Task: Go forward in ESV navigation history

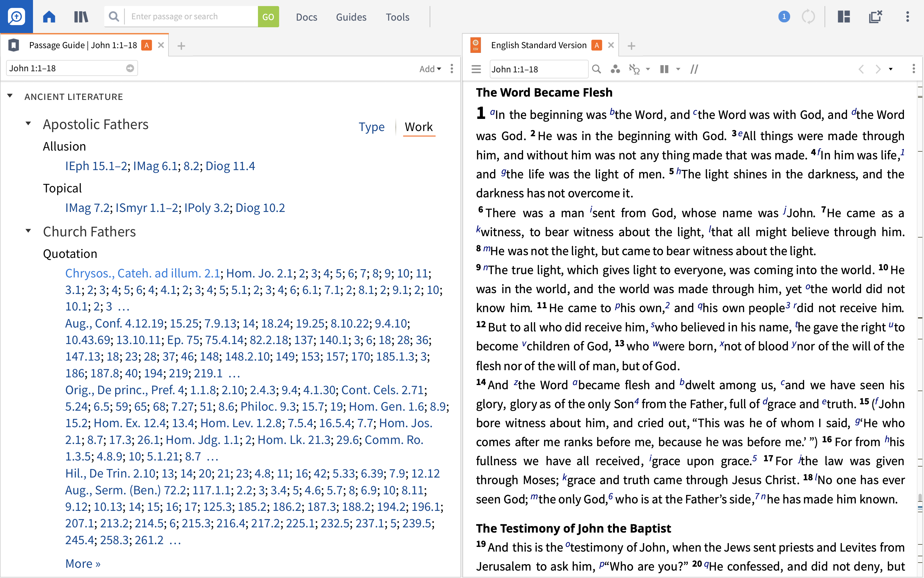Action: 878,69
